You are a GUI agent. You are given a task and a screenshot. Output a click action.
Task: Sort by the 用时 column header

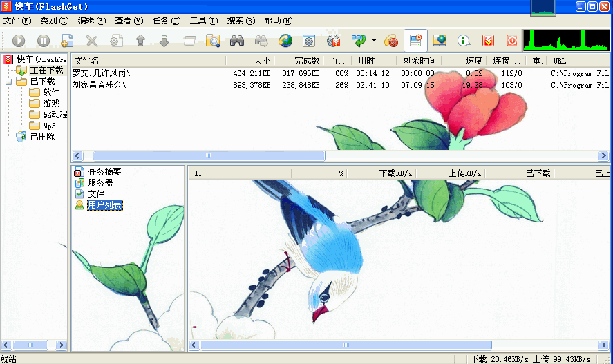click(x=372, y=61)
